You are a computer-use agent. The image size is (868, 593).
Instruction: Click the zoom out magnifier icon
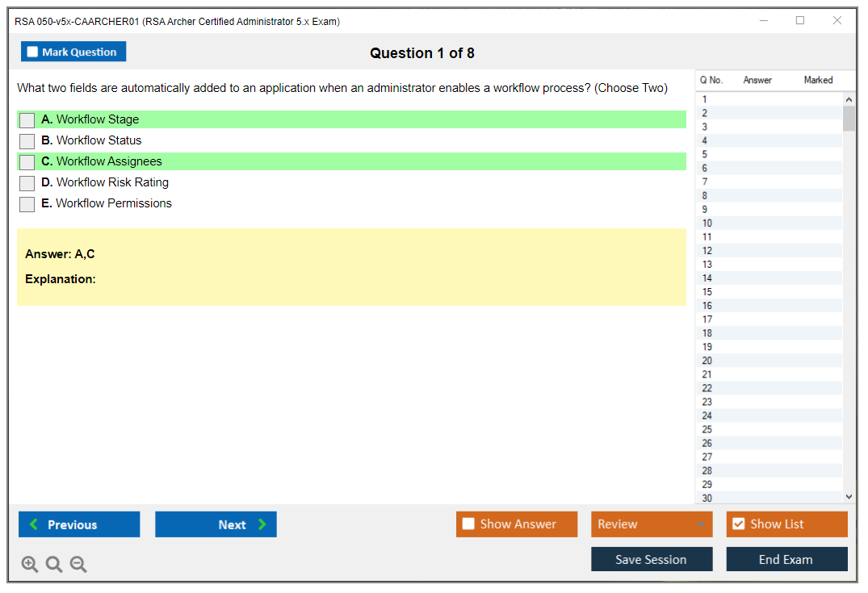point(78,565)
